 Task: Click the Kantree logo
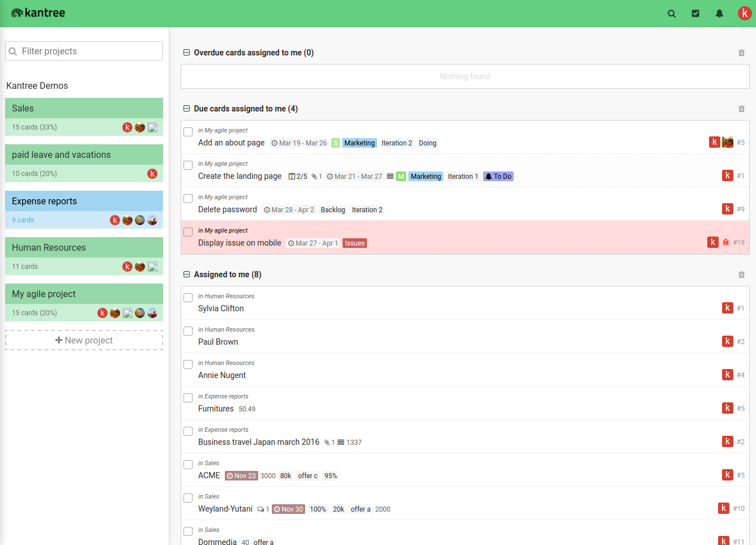coord(38,13)
